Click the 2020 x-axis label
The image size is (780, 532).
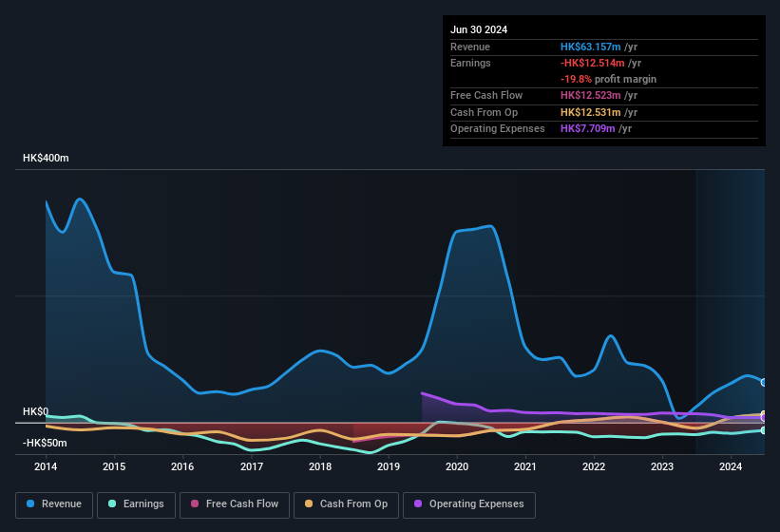[x=457, y=466]
